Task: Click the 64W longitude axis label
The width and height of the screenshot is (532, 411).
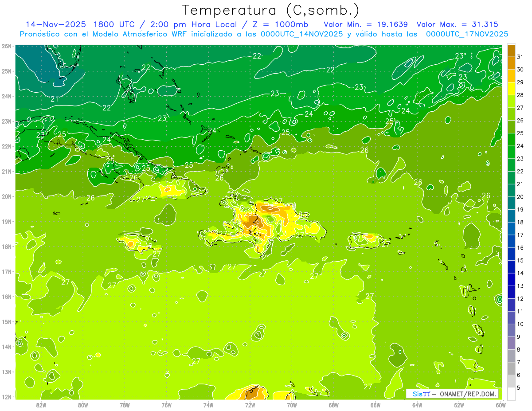Action: click(x=417, y=404)
